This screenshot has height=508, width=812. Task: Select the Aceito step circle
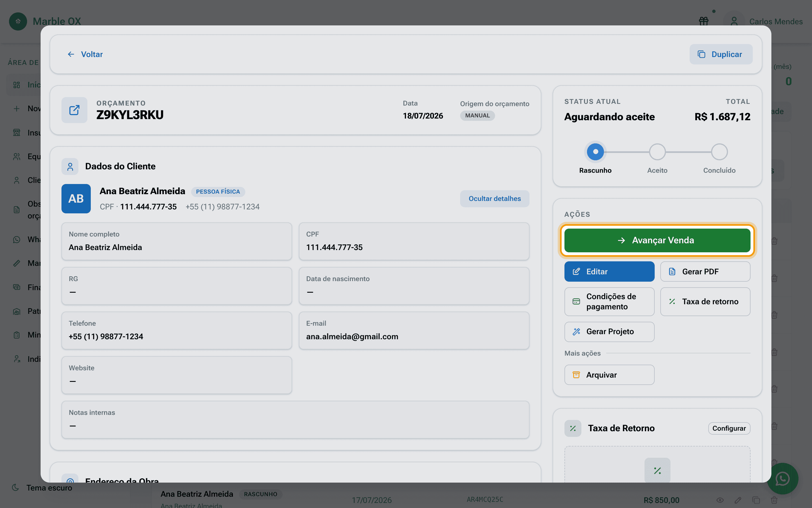click(657, 152)
